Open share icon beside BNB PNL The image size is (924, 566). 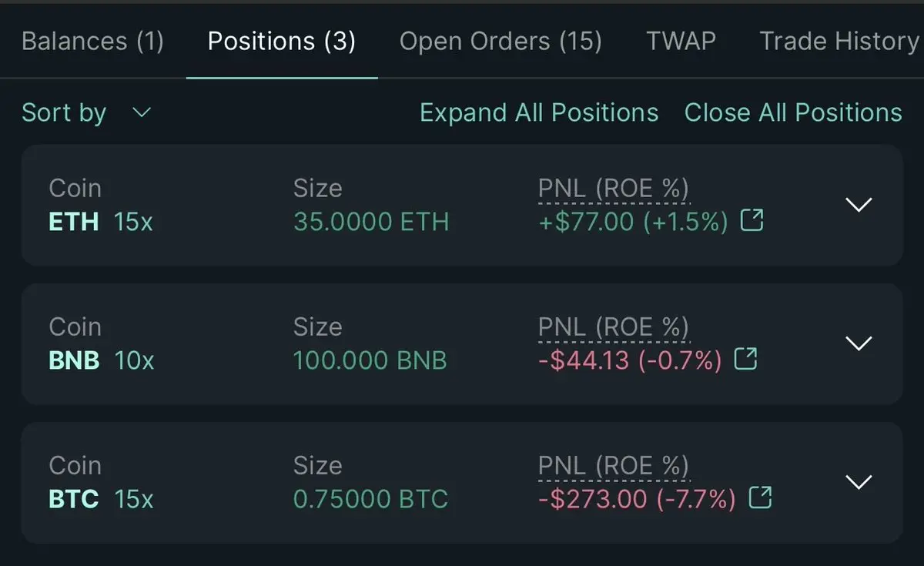click(745, 359)
